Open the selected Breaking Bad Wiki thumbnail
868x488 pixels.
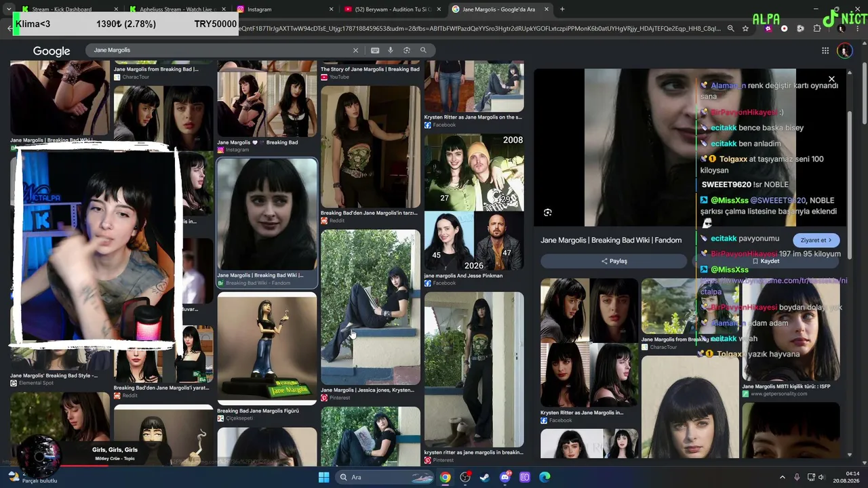267,214
